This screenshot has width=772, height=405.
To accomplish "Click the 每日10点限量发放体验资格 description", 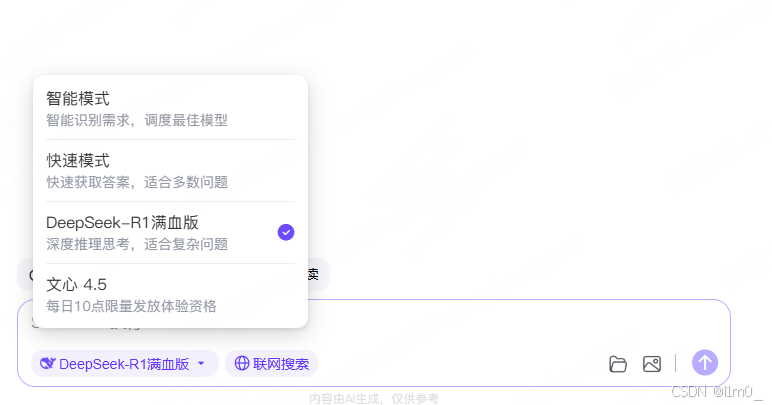I will click(x=131, y=306).
